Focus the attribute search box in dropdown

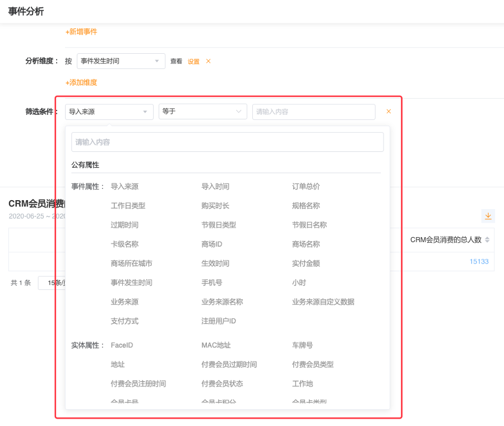click(x=227, y=142)
